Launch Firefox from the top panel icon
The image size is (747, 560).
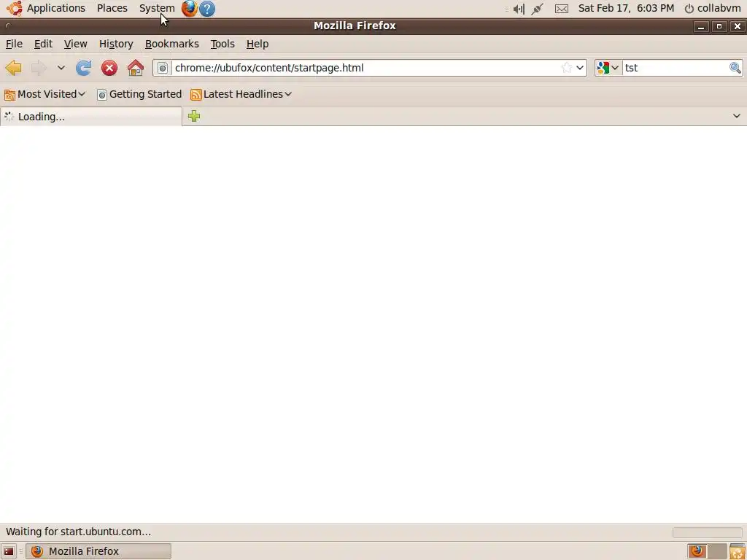[189, 9]
